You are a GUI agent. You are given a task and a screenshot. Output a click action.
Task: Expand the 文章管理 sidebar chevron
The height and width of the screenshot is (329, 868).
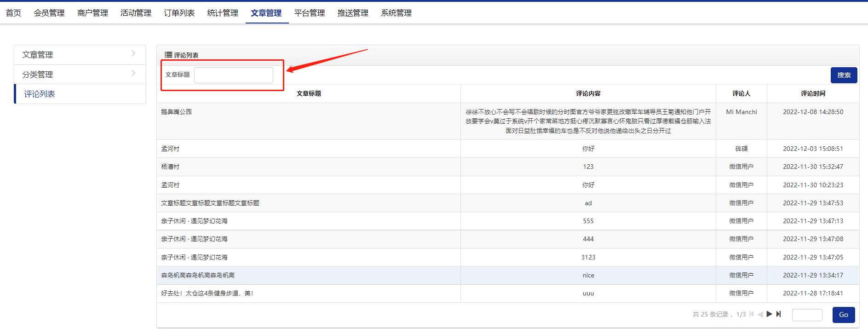coord(133,54)
